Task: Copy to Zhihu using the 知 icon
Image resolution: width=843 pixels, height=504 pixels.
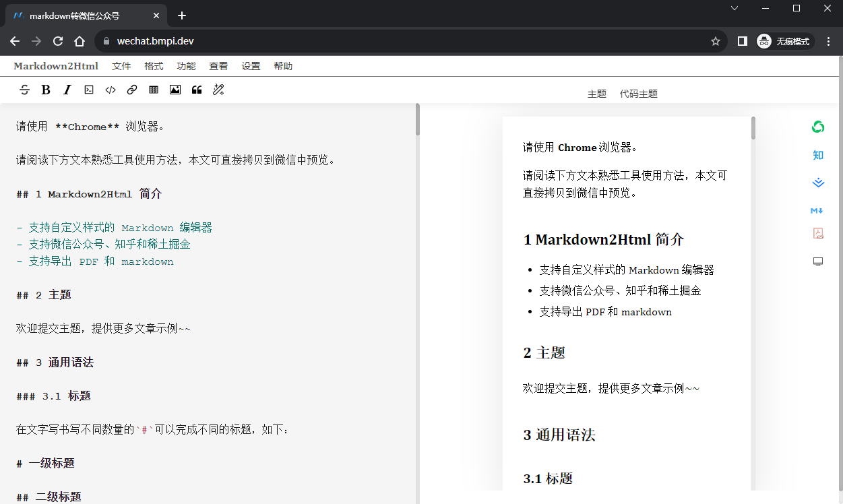Action: coord(818,155)
